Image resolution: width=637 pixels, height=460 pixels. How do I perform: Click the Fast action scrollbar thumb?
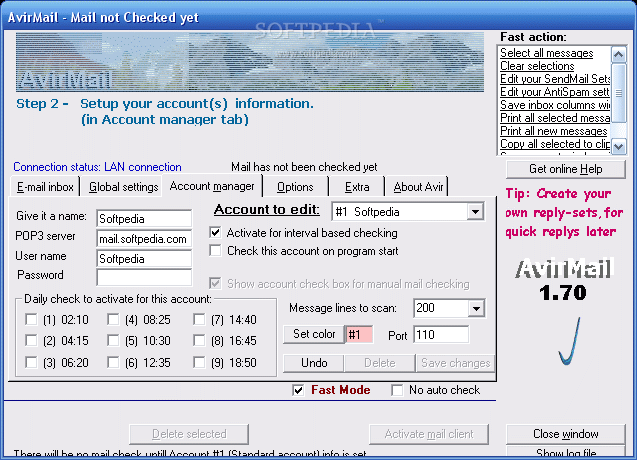click(618, 93)
